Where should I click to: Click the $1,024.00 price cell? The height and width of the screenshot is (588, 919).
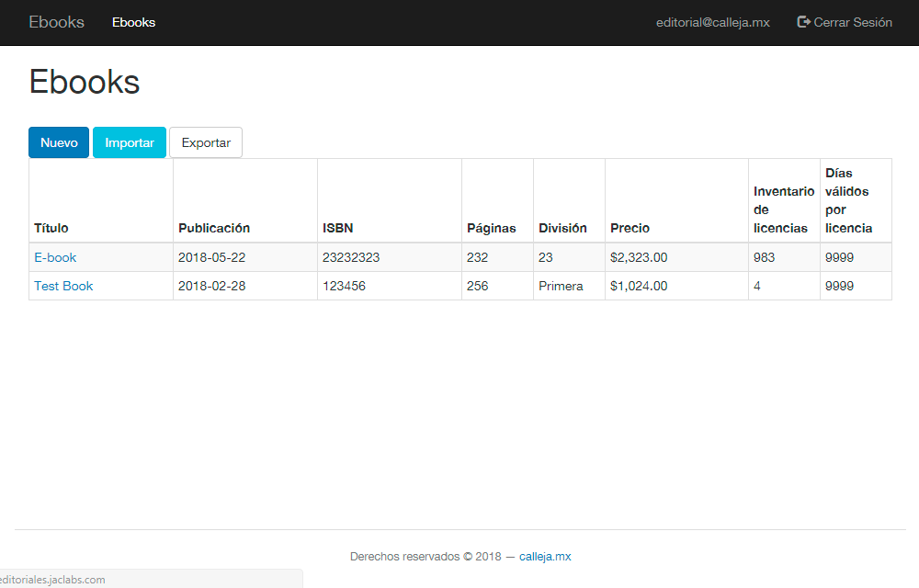639,286
